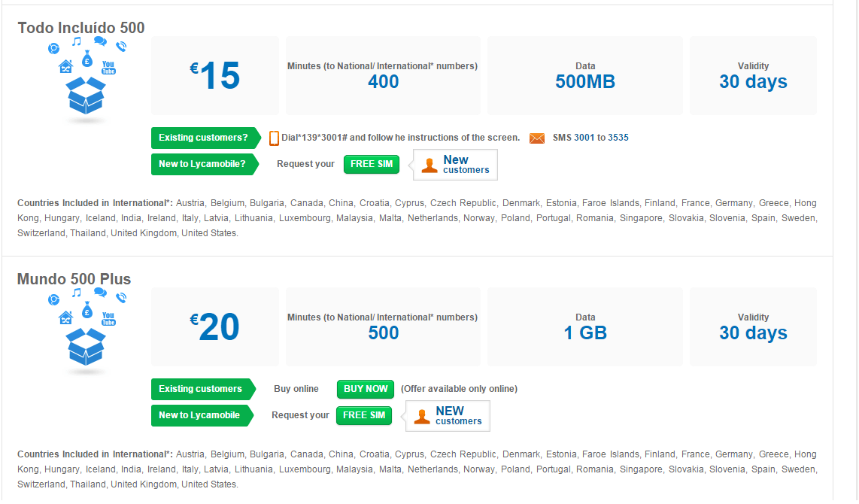Click FREE SIM button for Mundo 500 Plus
The width and height of the screenshot is (859, 504).
click(x=364, y=416)
